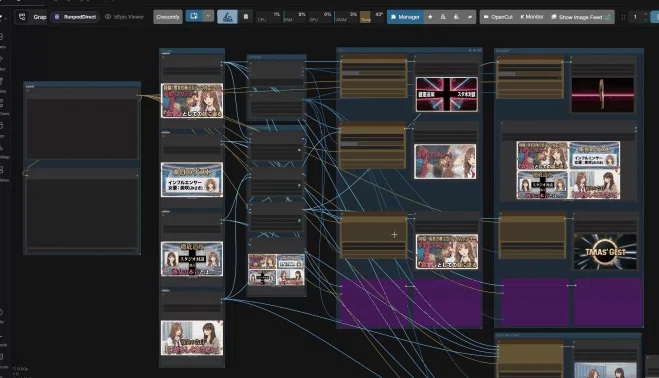Click the top brown node in the center group
Viewport: 659px width, 378px height.
click(374, 77)
